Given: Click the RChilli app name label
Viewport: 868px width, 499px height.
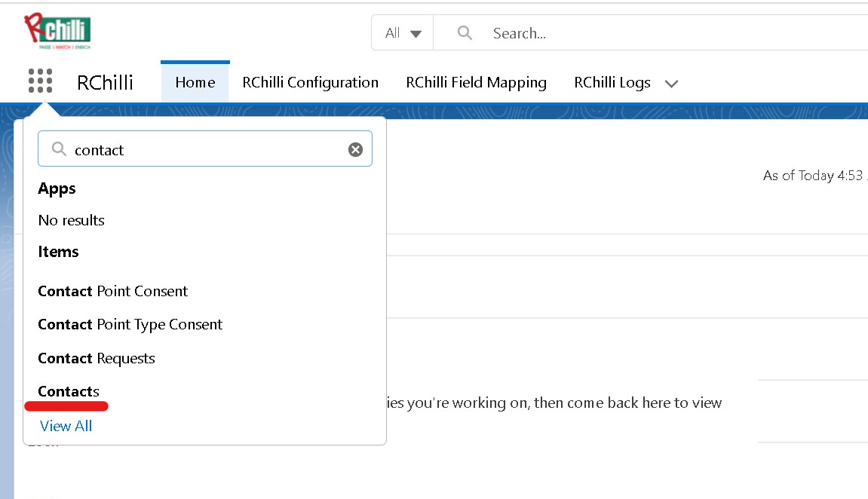Looking at the screenshot, I should point(105,82).
